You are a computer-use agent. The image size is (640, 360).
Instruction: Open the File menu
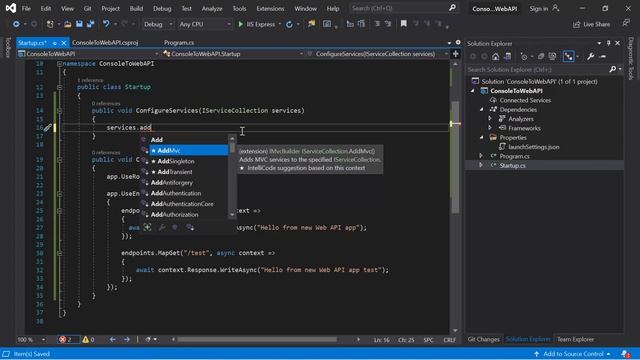pyautogui.click(x=26, y=8)
